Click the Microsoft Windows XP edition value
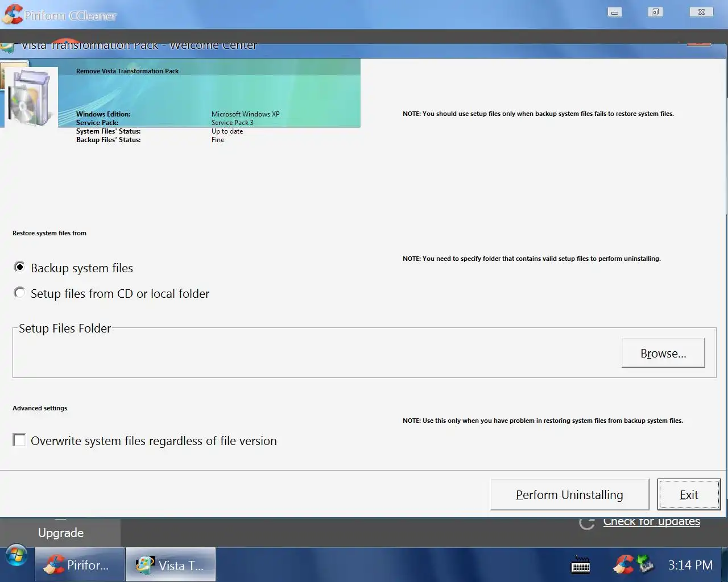This screenshot has height=582, width=728. click(x=246, y=114)
